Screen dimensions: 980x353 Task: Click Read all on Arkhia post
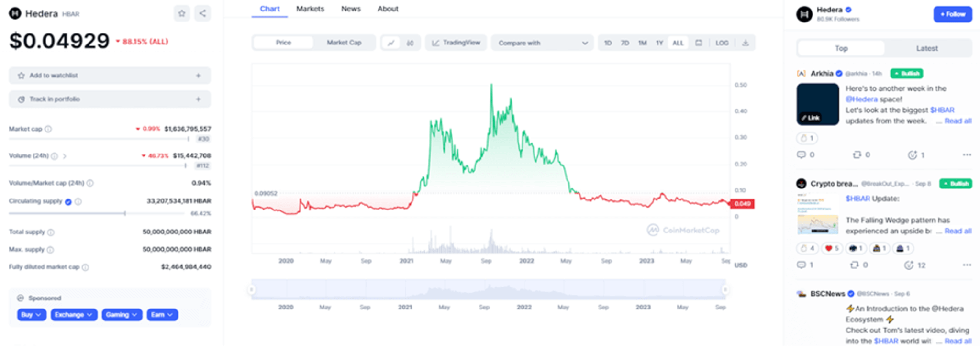point(958,121)
